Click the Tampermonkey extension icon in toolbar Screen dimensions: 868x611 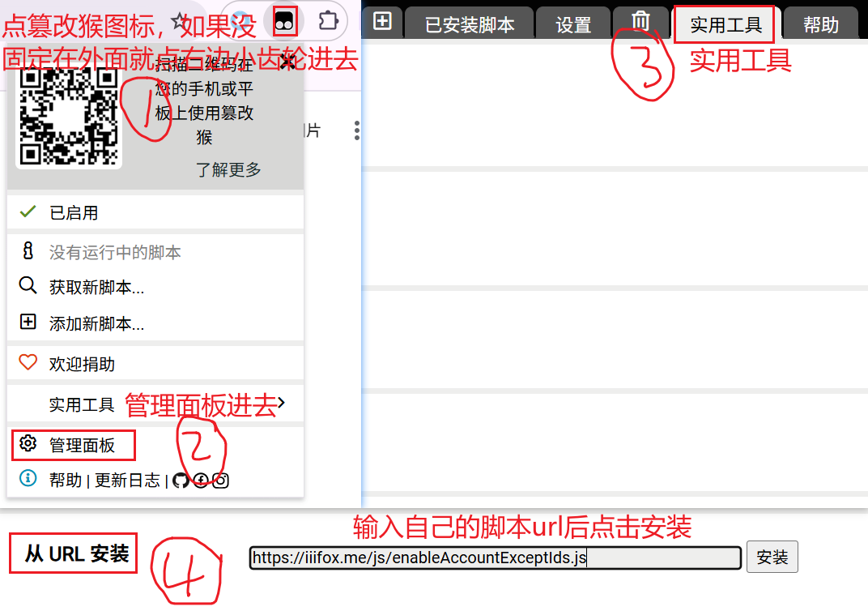tap(285, 21)
